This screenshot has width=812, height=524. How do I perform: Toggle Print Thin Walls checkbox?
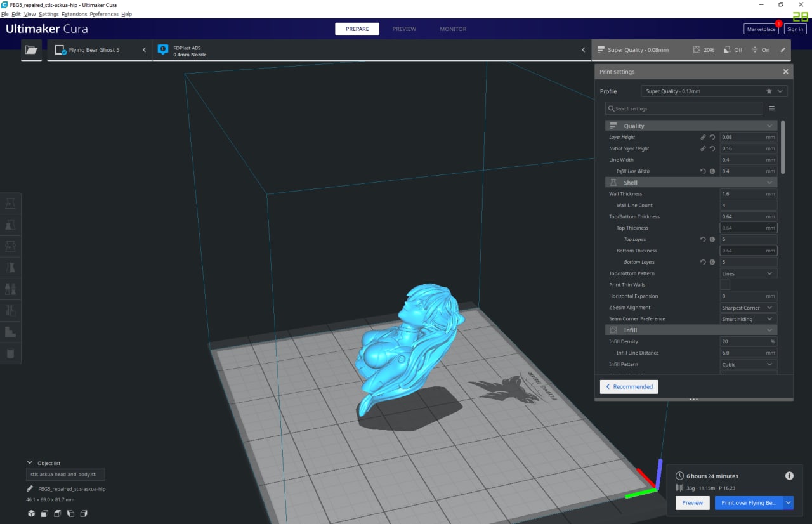(x=724, y=285)
